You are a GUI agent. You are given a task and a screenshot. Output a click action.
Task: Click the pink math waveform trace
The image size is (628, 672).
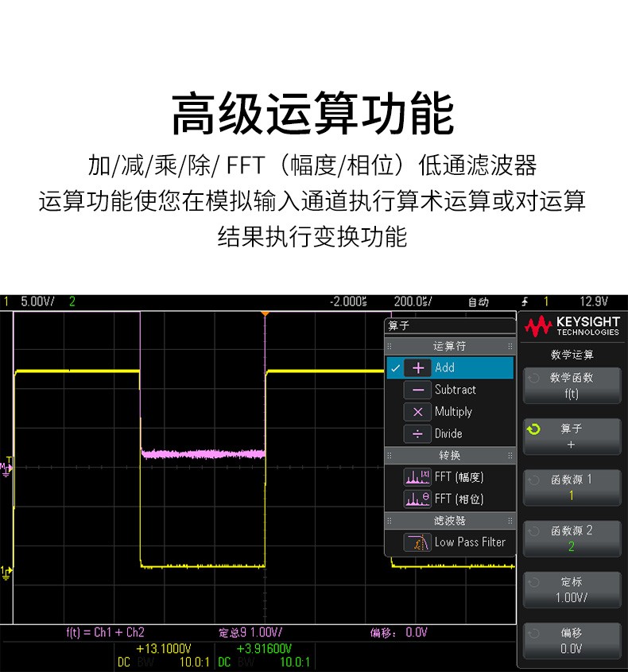(203, 453)
